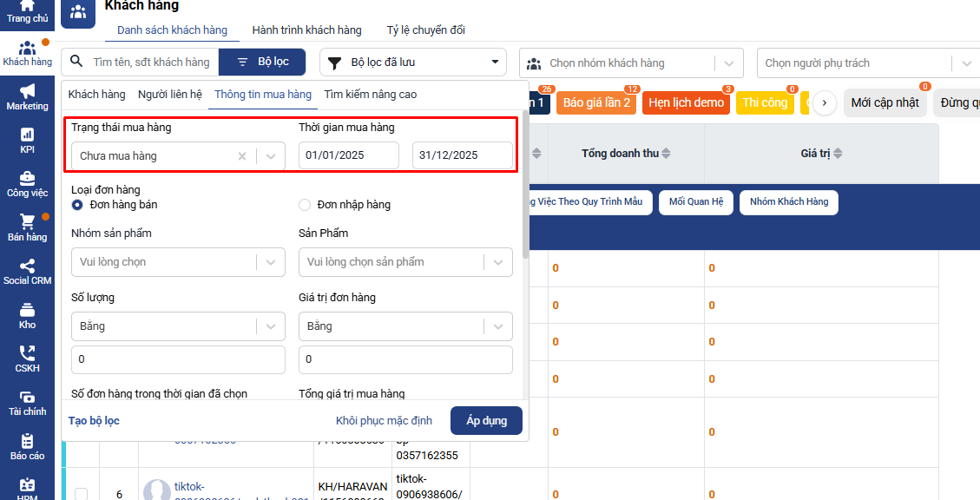Tick the checkbox on row 6
Screen dimensions: 980x500
click(81, 494)
